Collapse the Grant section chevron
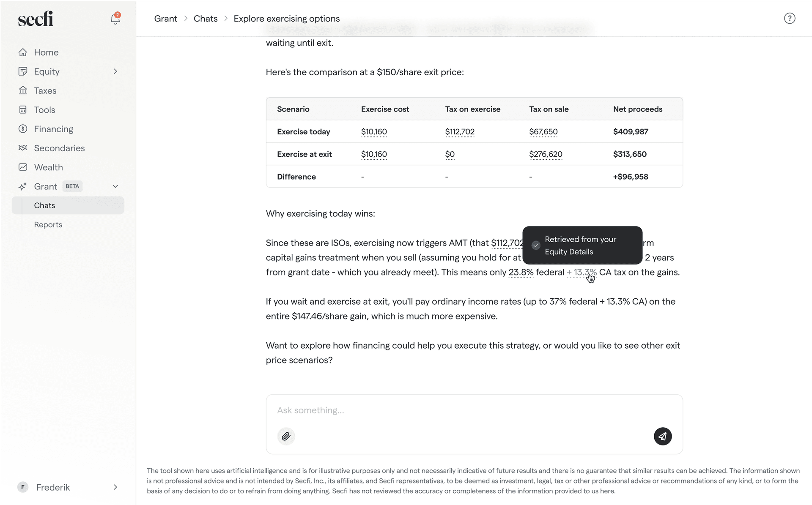 (115, 186)
